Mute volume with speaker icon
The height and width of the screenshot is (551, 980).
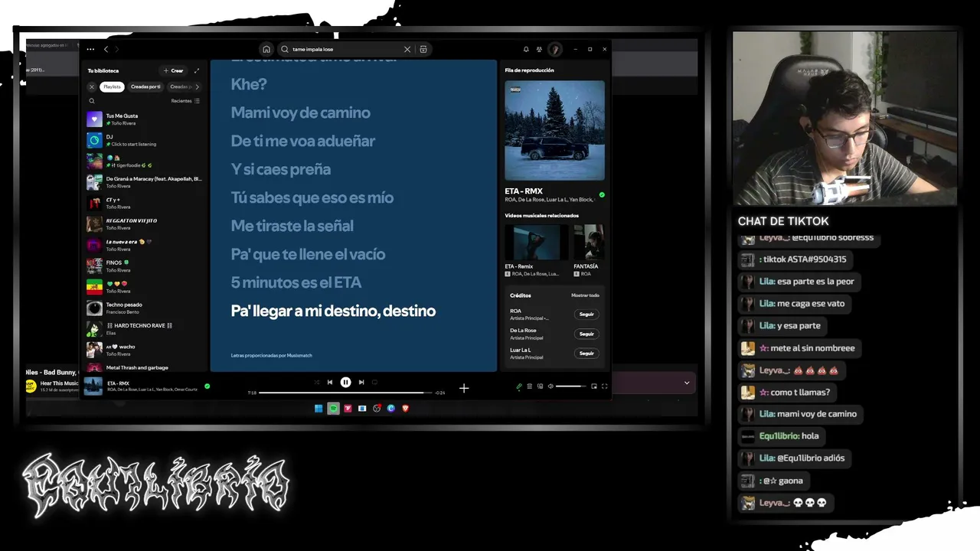point(550,386)
